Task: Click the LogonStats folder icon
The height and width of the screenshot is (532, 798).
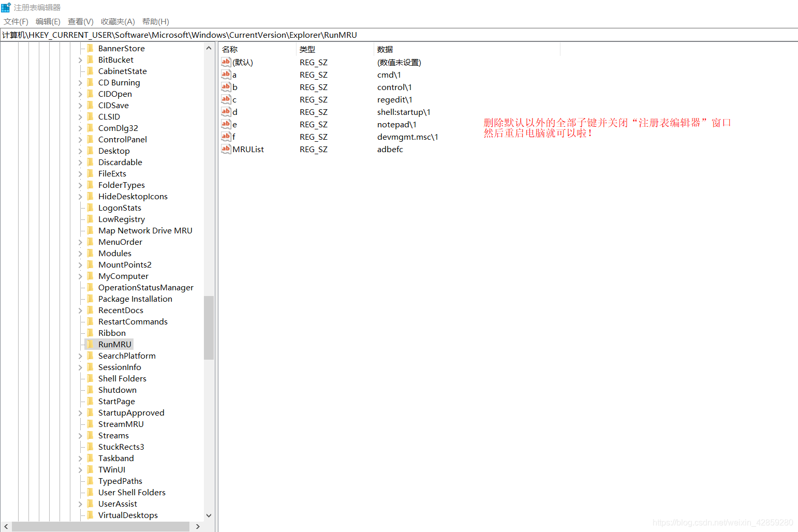Action: click(x=91, y=208)
